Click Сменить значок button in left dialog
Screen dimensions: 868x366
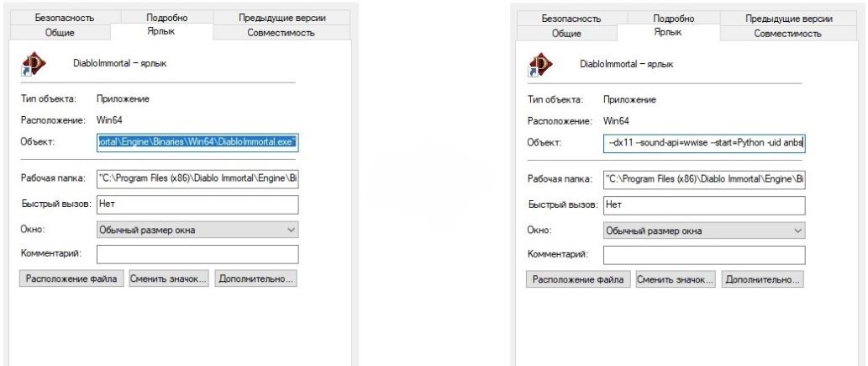[x=168, y=278]
